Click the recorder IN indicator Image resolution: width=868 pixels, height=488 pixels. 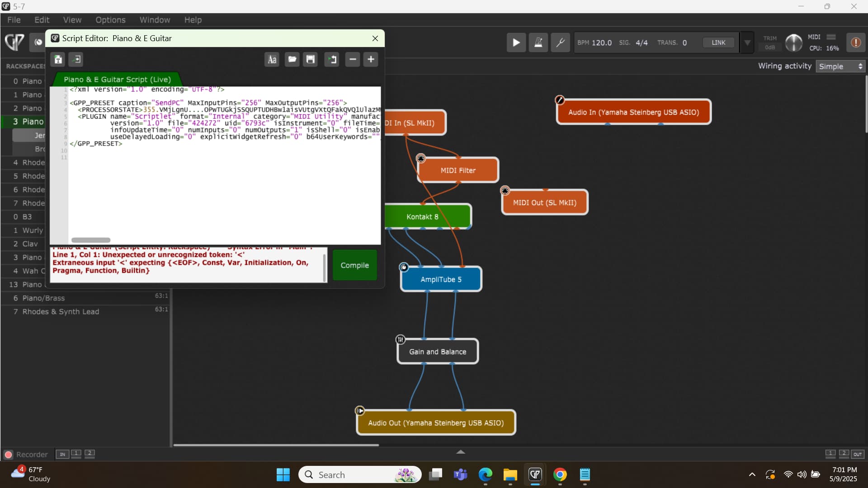(62, 454)
